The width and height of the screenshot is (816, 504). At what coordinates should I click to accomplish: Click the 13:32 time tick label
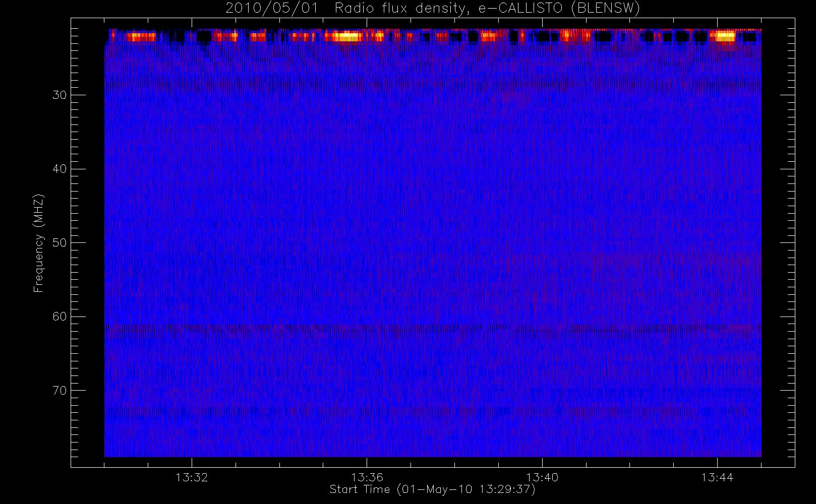coord(192,477)
